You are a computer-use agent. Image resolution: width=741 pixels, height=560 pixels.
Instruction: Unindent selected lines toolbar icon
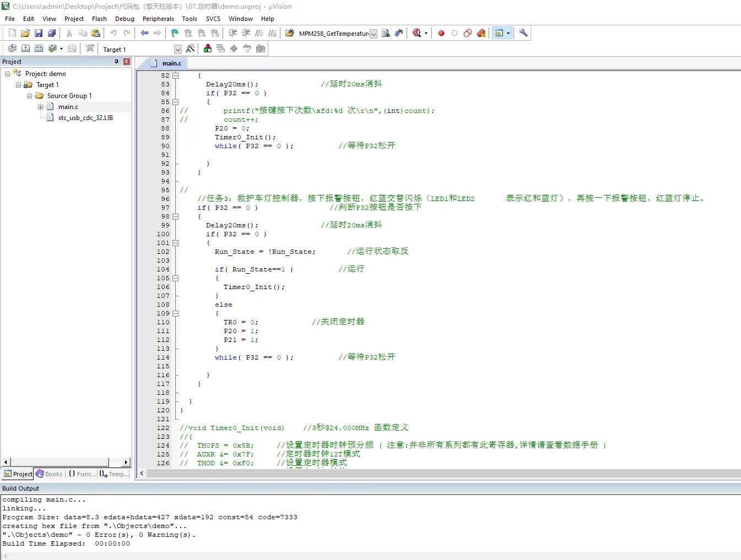pyautogui.click(x=246, y=33)
